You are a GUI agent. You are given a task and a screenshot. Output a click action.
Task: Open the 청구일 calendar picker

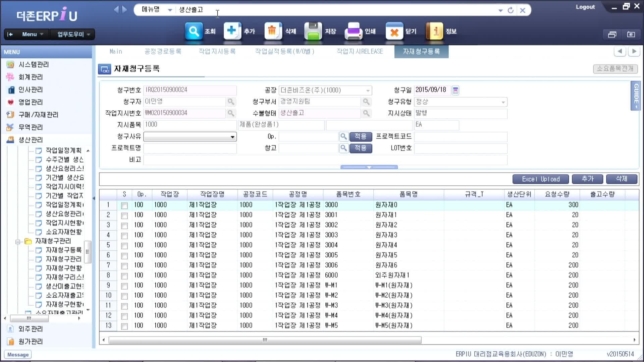[455, 90]
